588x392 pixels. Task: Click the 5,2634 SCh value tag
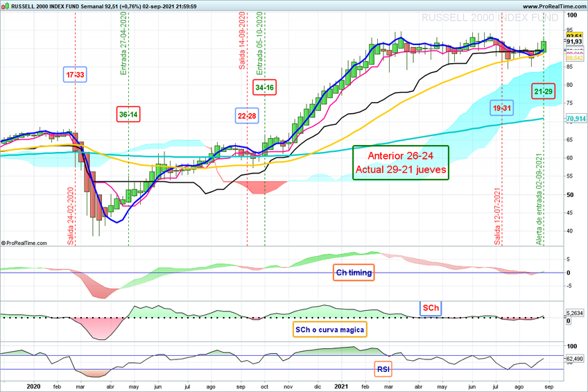(x=575, y=313)
